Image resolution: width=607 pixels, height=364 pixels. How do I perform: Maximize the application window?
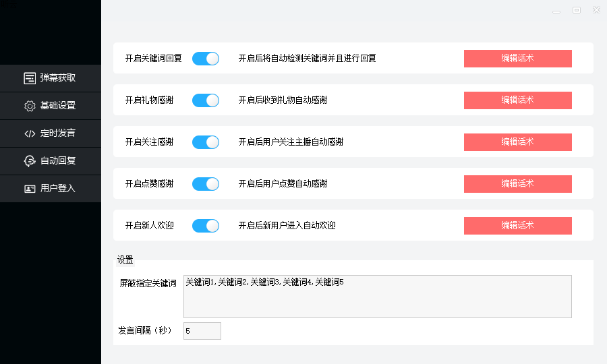point(577,10)
